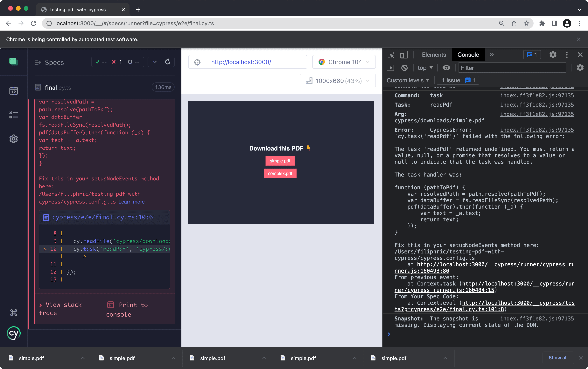This screenshot has width=588, height=369.
Task: Follow the Learn more link in error
Action: [x=131, y=202]
